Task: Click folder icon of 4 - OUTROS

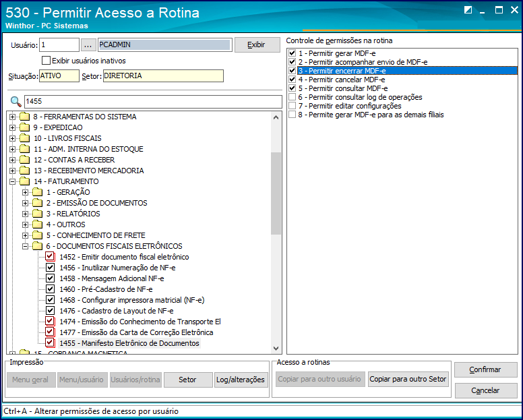Action: (37, 224)
